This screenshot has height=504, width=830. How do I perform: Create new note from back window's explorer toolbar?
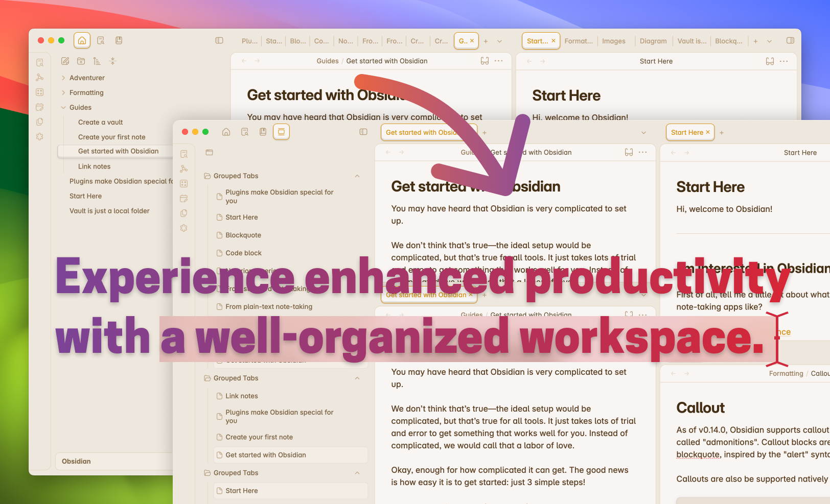pyautogui.click(x=65, y=61)
